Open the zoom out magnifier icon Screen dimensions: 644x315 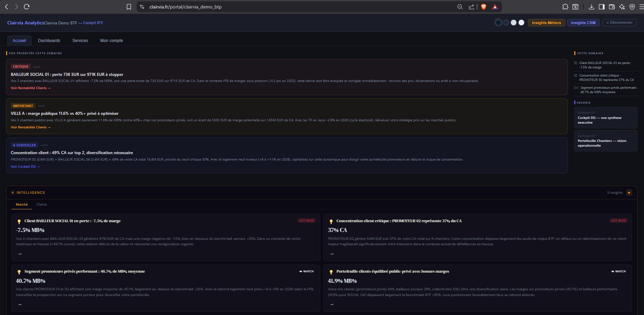coord(460,7)
